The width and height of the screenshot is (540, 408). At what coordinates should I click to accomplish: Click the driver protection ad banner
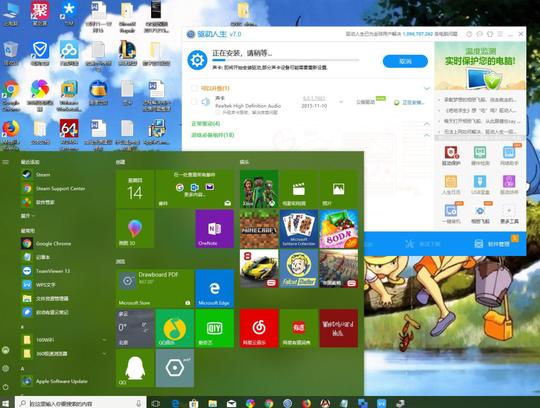480,66
